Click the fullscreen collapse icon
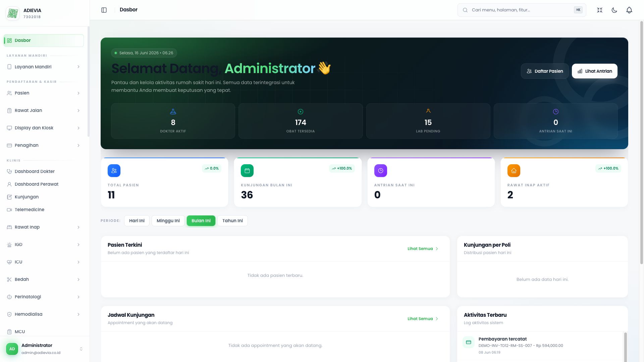Screen dimensions: 644x362 point(600,10)
